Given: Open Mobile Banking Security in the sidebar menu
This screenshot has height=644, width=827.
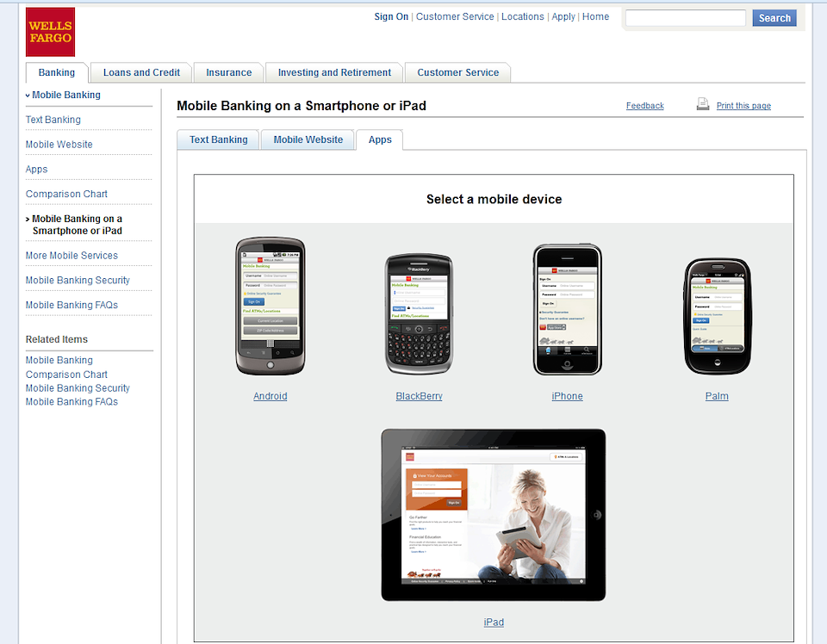Looking at the screenshot, I should pyautogui.click(x=78, y=281).
